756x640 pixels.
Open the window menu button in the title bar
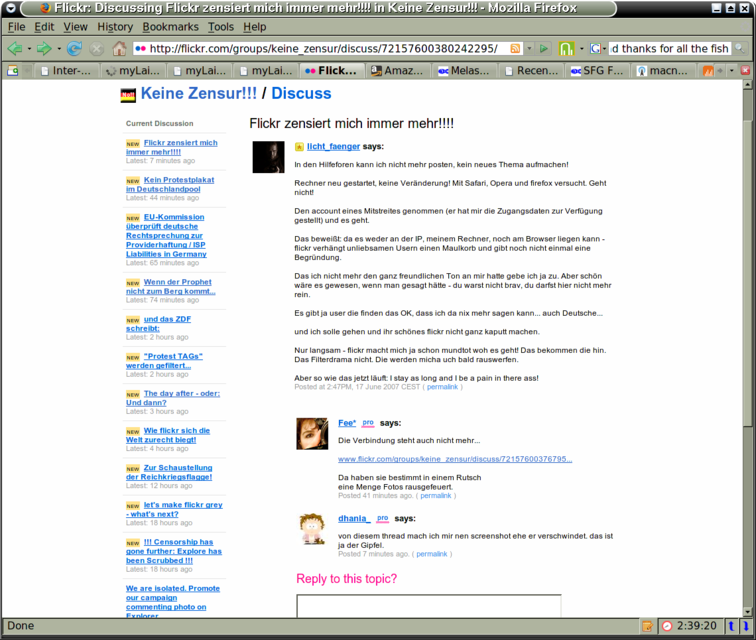pyautogui.click(x=11, y=8)
